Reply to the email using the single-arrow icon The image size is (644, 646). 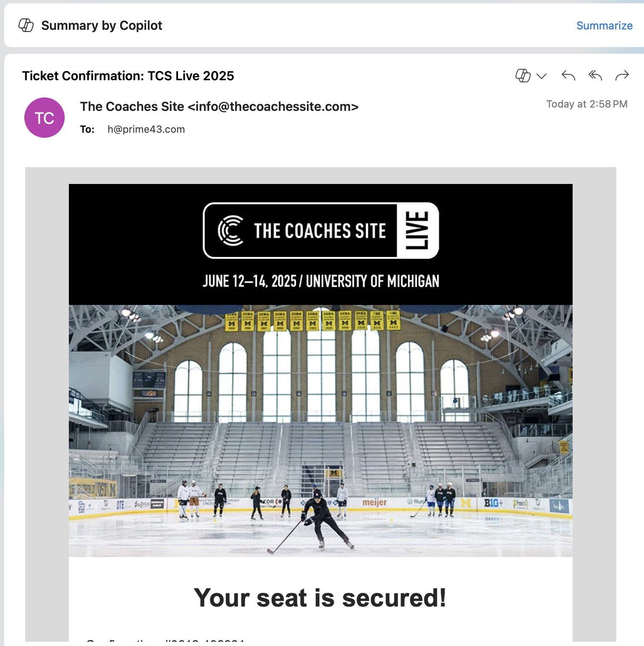coord(568,76)
